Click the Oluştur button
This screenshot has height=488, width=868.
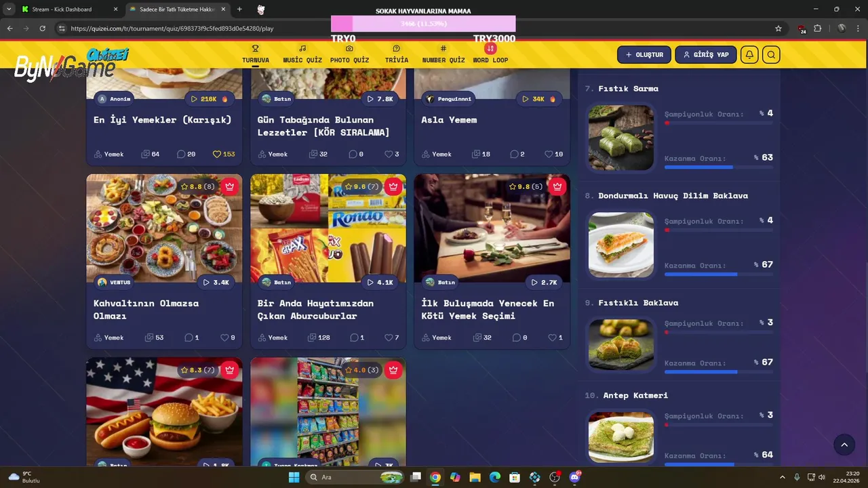644,55
